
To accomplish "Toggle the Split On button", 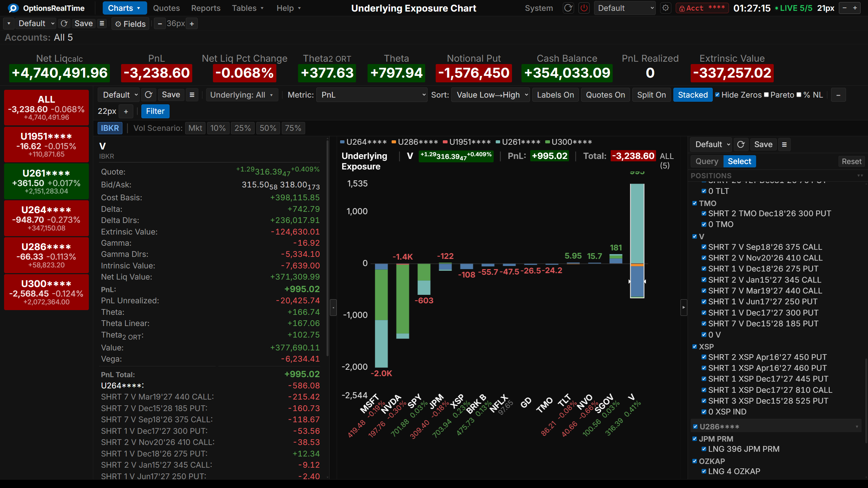I will (651, 95).
